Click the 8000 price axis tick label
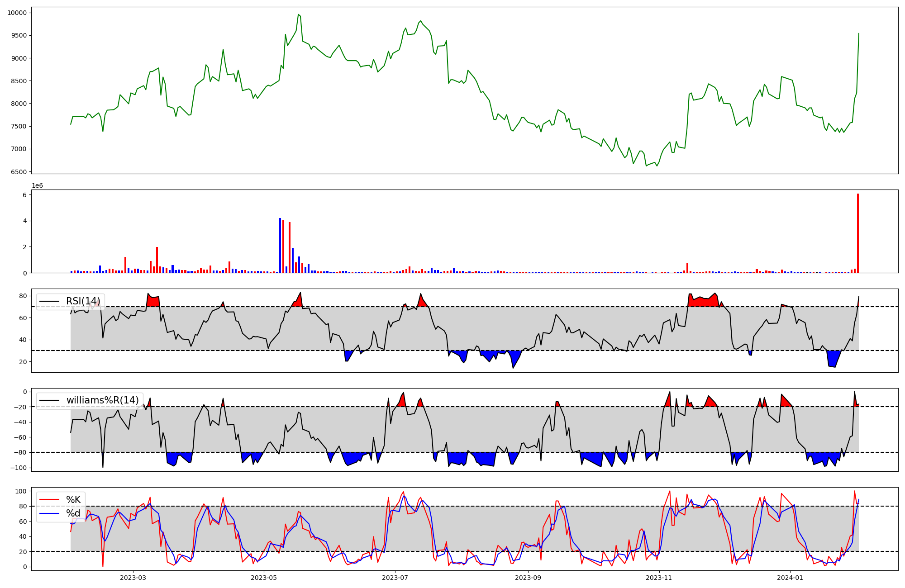This screenshot has width=905, height=588. 19,104
